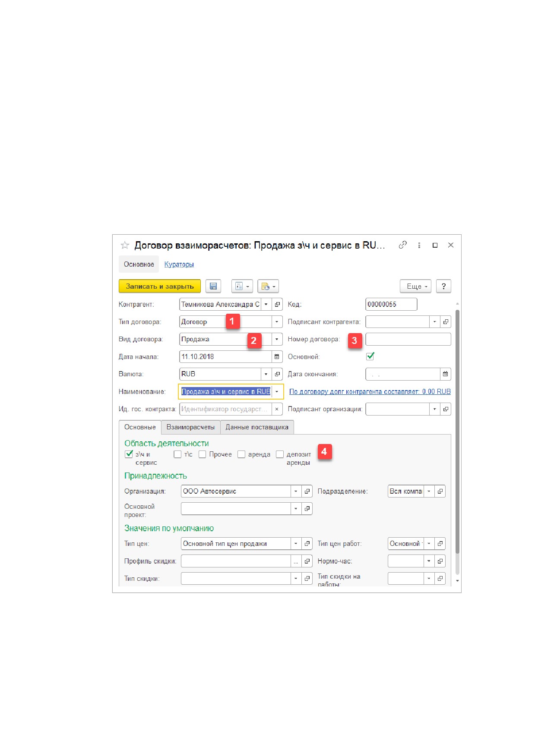The height and width of the screenshot is (756, 535).
Task: Click the vertical scrollbar of the form
Action: coord(457,432)
